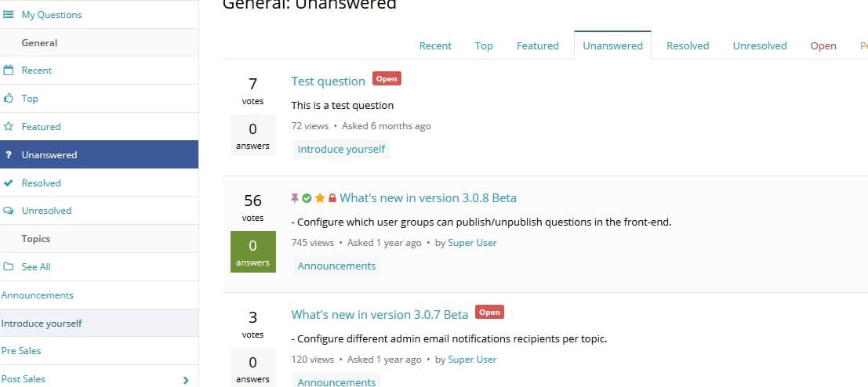Click the folder icon beside See All

9,266
